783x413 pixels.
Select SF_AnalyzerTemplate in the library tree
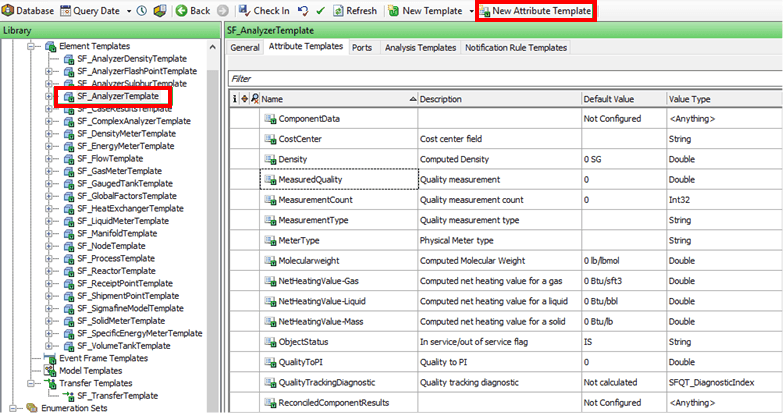tap(118, 96)
